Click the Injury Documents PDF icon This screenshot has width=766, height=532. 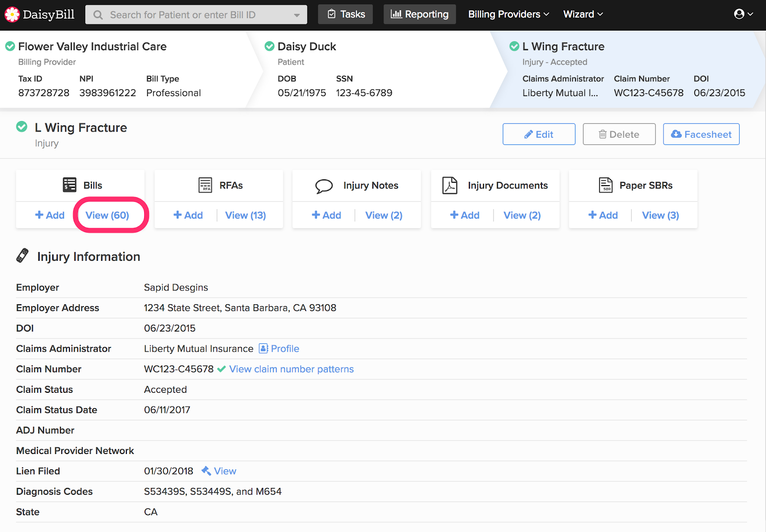450,185
